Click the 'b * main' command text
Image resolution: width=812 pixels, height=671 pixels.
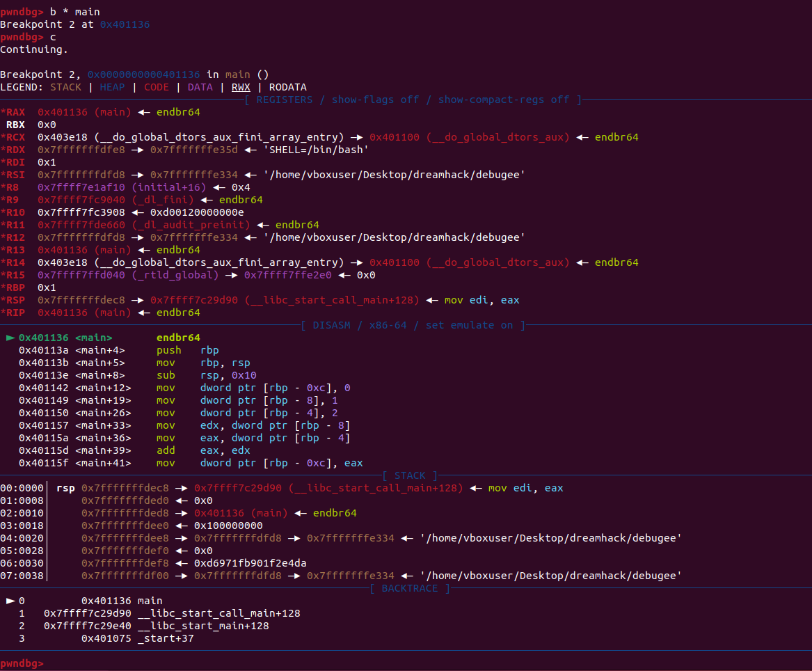point(75,12)
